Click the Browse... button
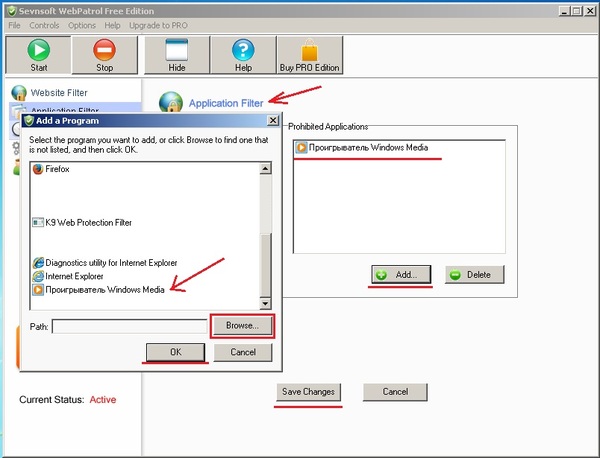 (241, 326)
